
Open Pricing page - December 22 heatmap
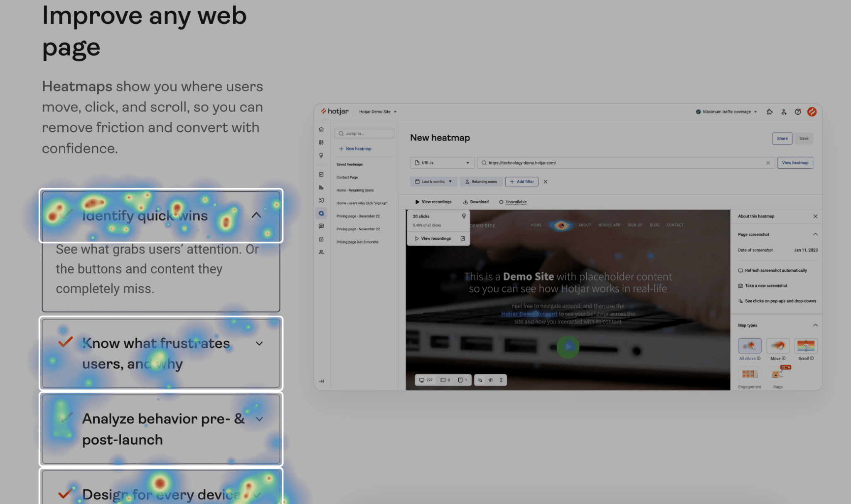tap(358, 216)
